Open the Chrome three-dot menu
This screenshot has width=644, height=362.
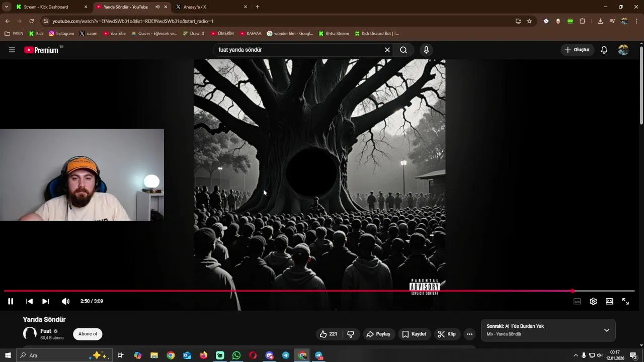(636, 21)
